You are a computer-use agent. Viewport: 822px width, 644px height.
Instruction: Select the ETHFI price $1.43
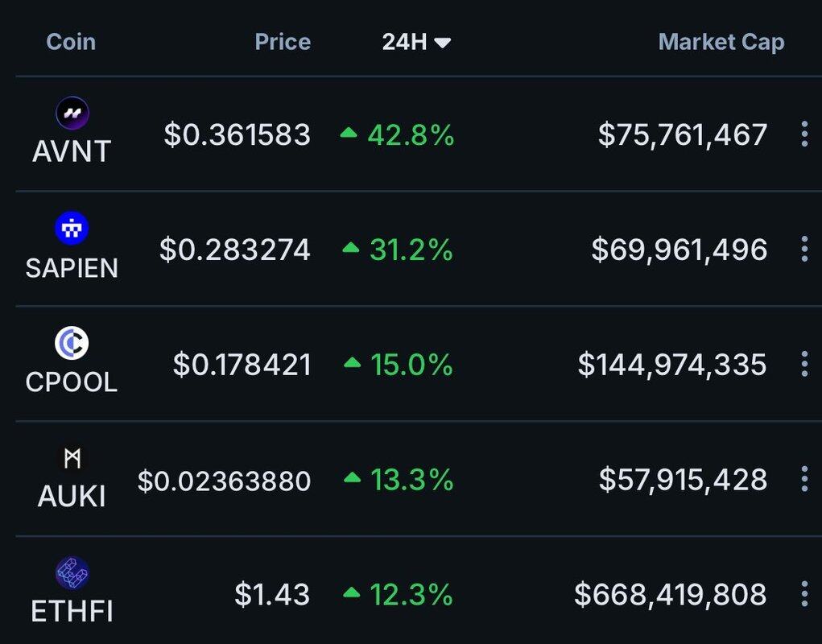[x=272, y=594]
